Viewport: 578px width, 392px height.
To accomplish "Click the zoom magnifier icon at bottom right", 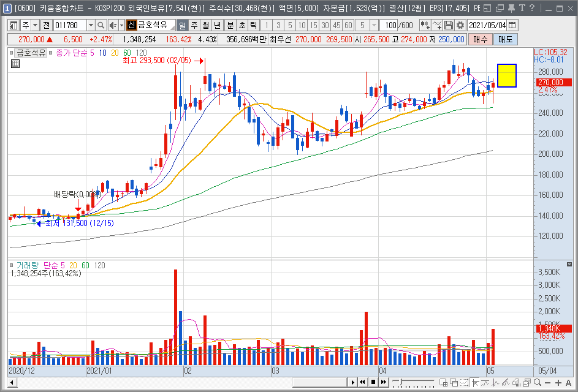I will click(538, 382).
